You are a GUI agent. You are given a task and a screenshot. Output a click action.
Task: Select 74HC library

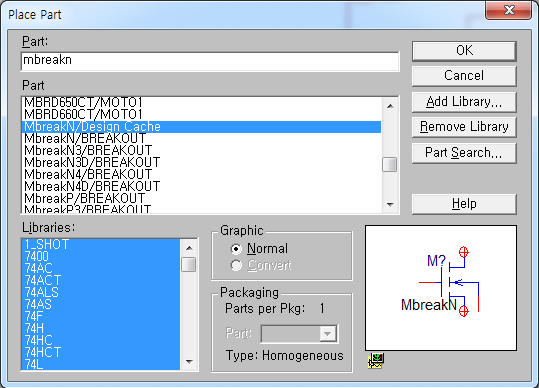pyautogui.click(x=101, y=340)
